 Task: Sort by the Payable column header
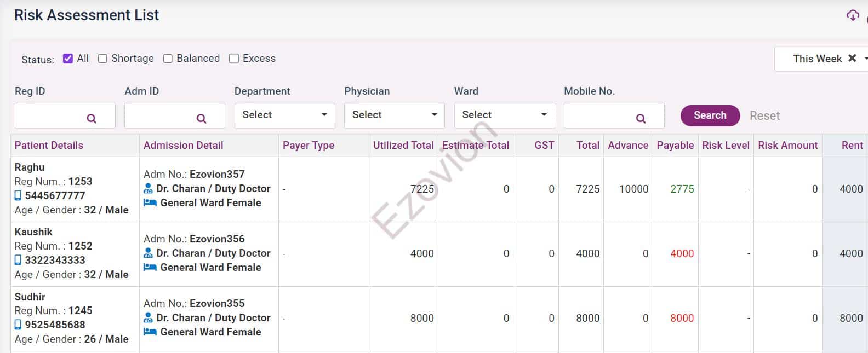point(675,145)
